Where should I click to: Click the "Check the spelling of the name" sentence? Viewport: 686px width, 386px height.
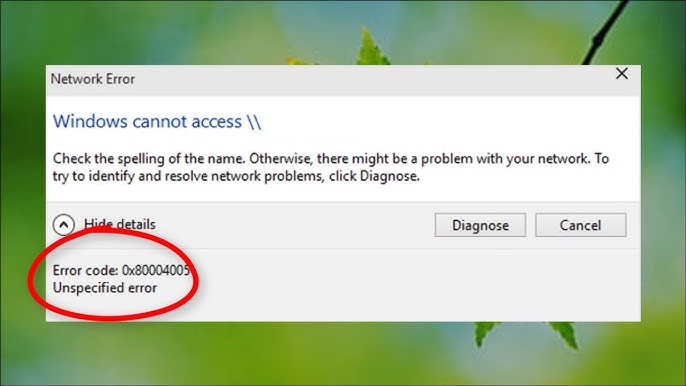pyautogui.click(x=149, y=158)
